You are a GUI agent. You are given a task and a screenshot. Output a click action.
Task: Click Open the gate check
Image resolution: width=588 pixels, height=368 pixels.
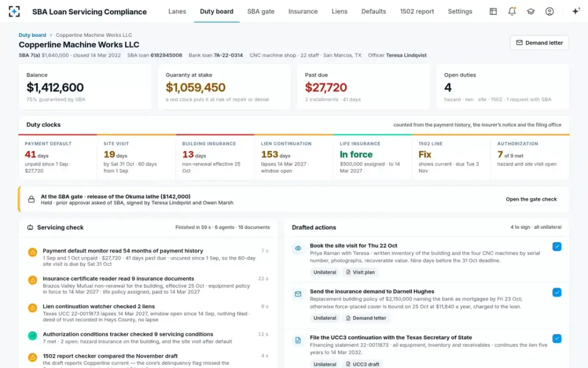point(532,199)
